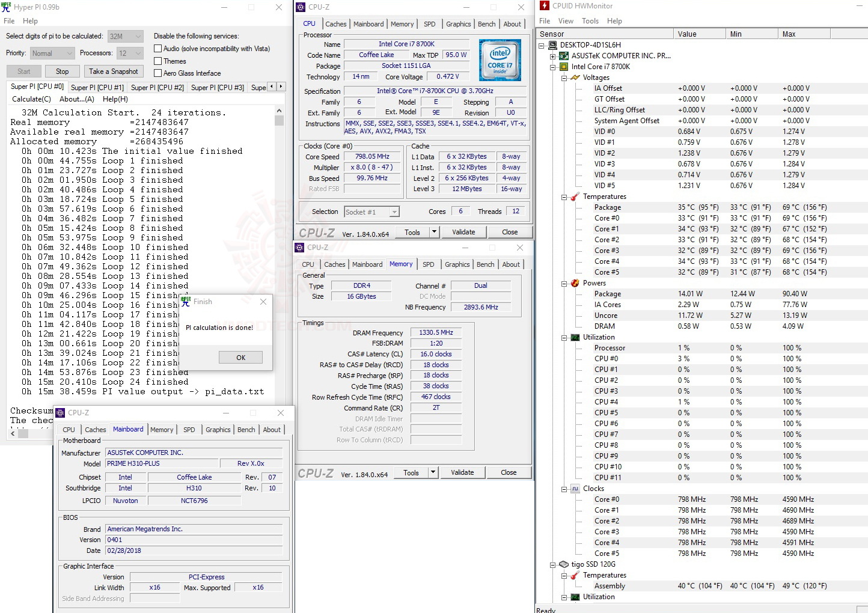Open the View menu in HWMonitor
Image resolution: width=868 pixels, height=613 pixels.
coord(566,21)
